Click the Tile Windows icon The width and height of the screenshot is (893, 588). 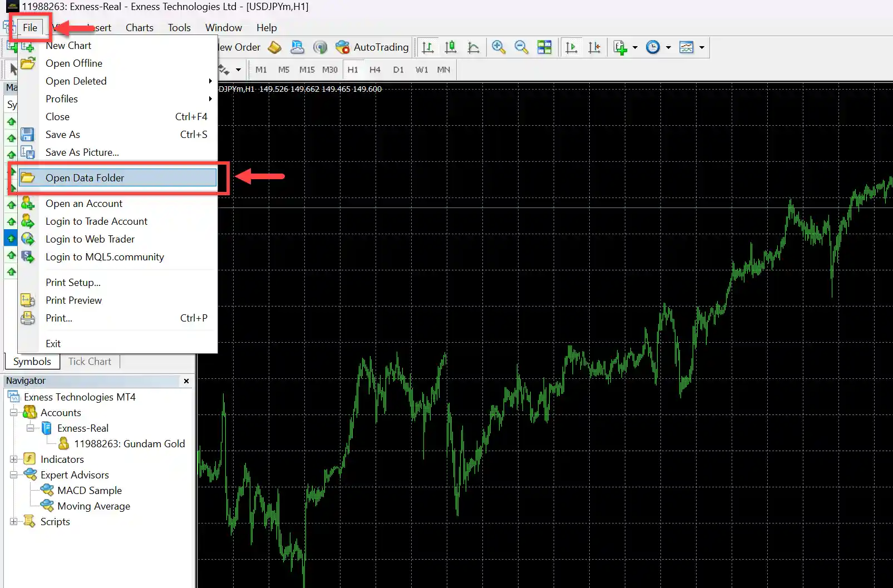click(x=545, y=47)
